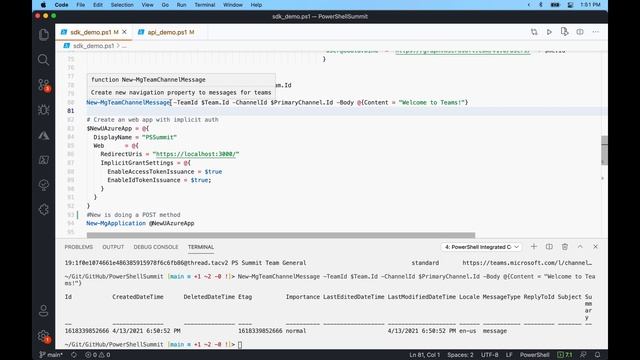This screenshot has height=360, width=640.
Task: Run selection icon in editor toolbar
Action: [x=564, y=32]
